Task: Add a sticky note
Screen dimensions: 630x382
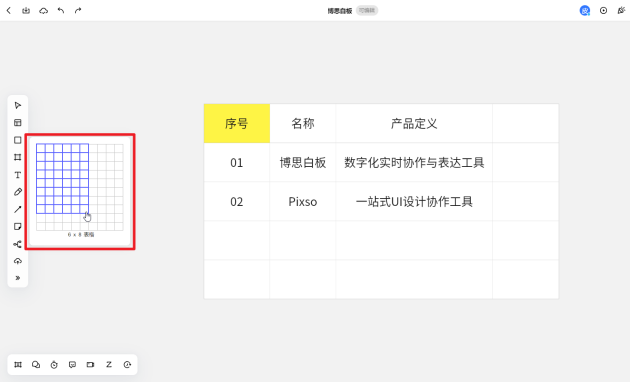Action: click(x=18, y=227)
